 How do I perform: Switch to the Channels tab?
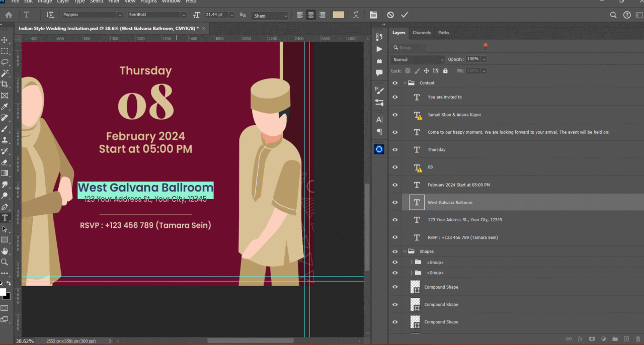tap(421, 33)
